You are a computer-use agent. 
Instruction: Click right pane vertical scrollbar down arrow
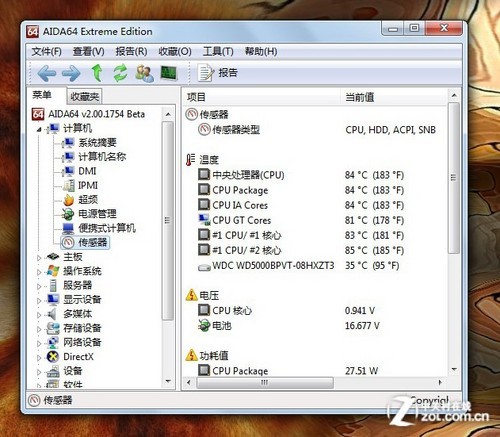pos(454,369)
